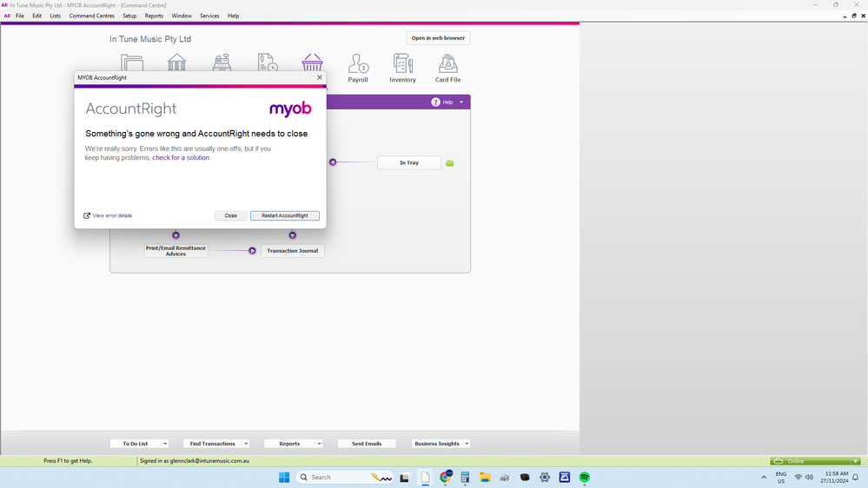Select the Purchases basket icon
This screenshot has height=488, width=868.
(312, 63)
